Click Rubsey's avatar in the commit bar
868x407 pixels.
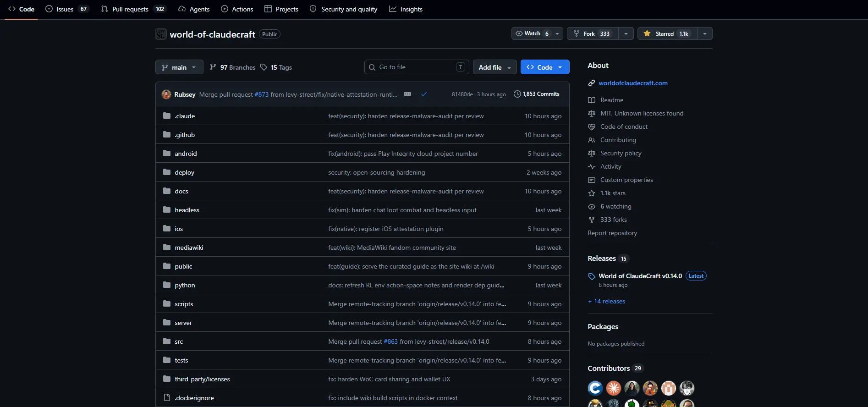click(x=166, y=94)
